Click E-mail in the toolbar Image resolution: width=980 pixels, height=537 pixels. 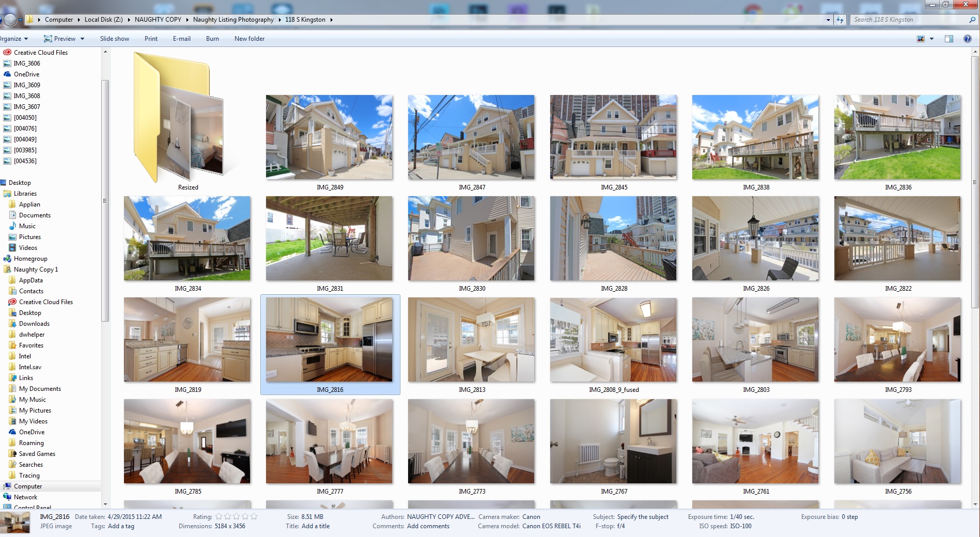(x=181, y=39)
